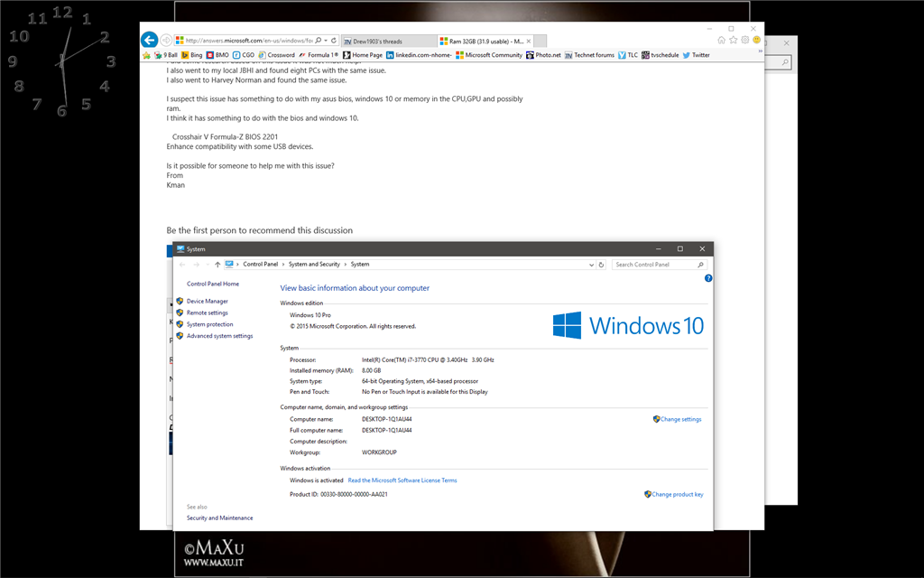Open a new browser tab
This screenshot has height=578, width=924.
[x=540, y=42]
